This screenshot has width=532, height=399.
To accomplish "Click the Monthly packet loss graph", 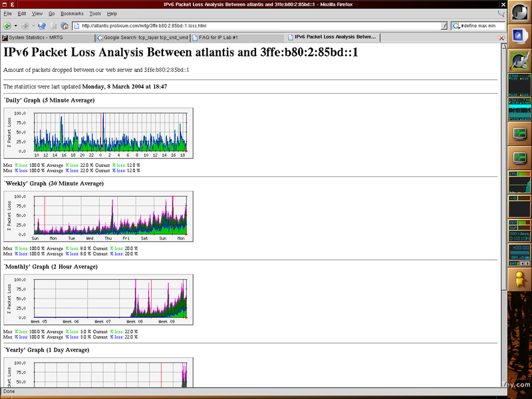I will click(x=98, y=300).
